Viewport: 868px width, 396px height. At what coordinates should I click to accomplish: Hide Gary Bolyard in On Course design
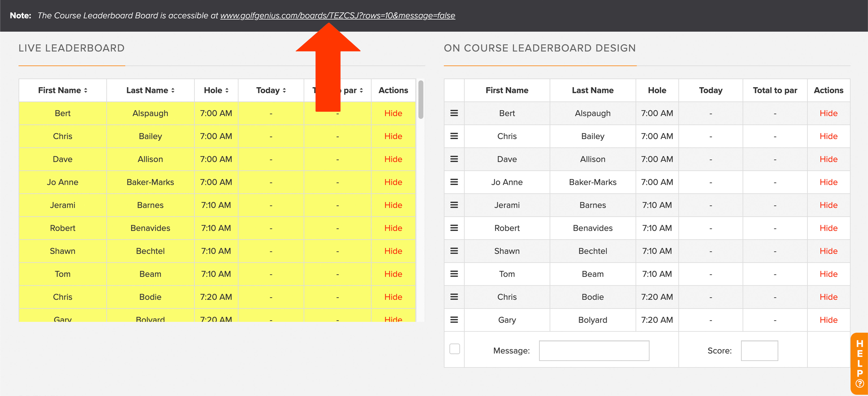coord(829,319)
